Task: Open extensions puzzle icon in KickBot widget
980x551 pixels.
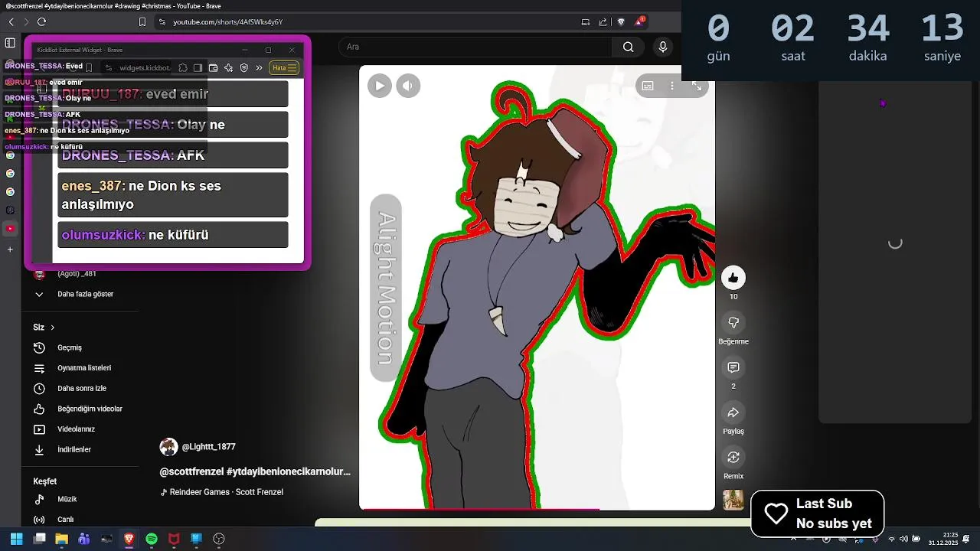Action: (183, 68)
